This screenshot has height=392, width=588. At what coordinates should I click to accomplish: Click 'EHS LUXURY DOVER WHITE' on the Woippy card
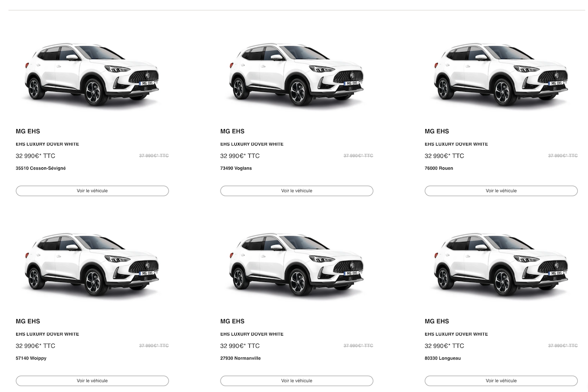pos(48,334)
